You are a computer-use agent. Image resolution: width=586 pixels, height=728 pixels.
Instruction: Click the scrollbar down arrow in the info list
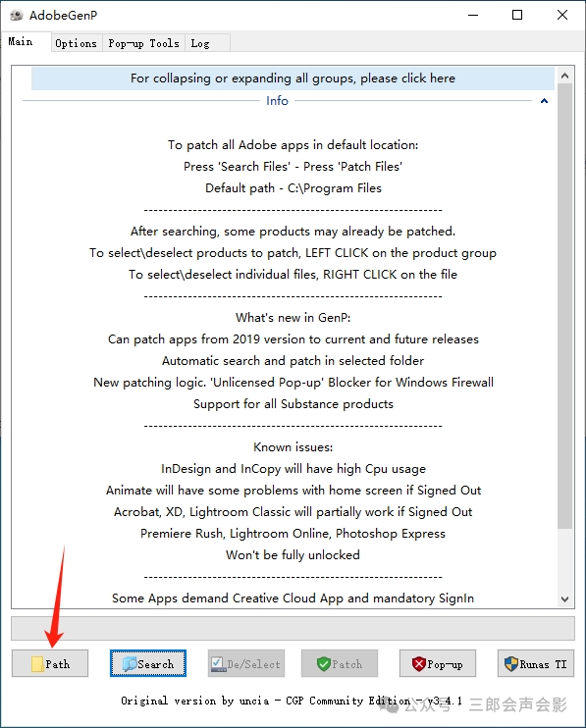[564, 598]
